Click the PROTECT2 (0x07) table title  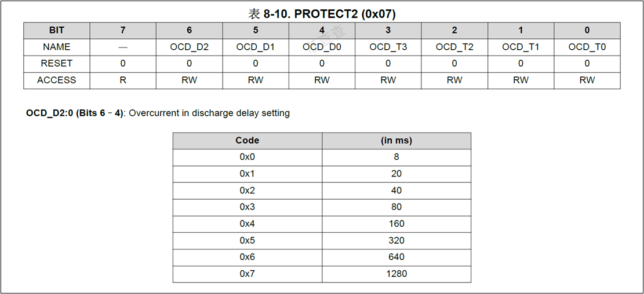[322, 14]
